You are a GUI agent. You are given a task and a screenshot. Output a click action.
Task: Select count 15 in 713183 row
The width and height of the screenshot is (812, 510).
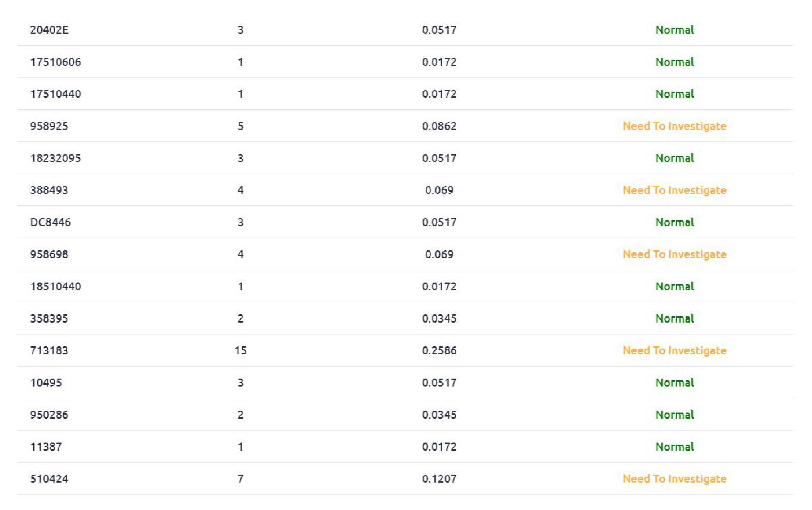(x=240, y=350)
